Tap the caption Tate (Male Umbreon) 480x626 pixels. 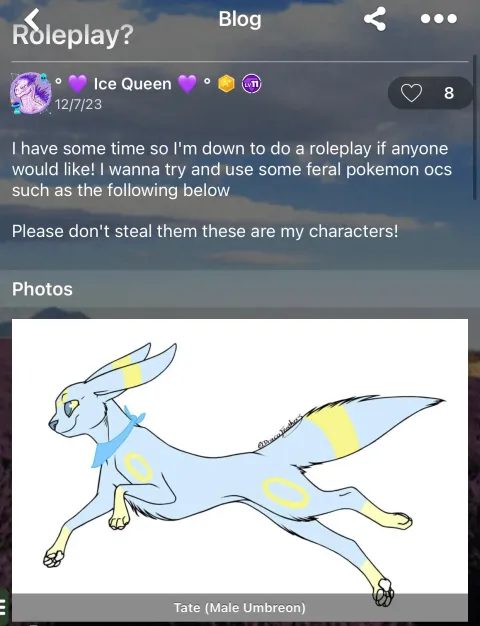tap(240, 608)
